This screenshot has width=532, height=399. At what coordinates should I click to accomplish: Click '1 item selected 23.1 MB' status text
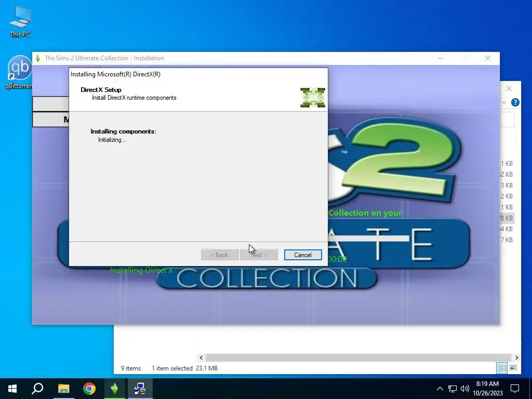(x=184, y=368)
